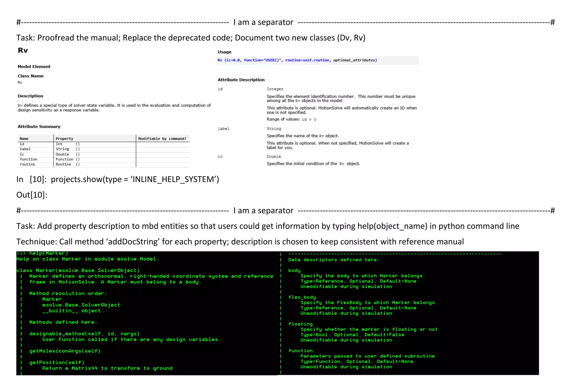The image size is (588, 392).
Task: Click the 'Usage' heading
Action: tap(224, 52)
